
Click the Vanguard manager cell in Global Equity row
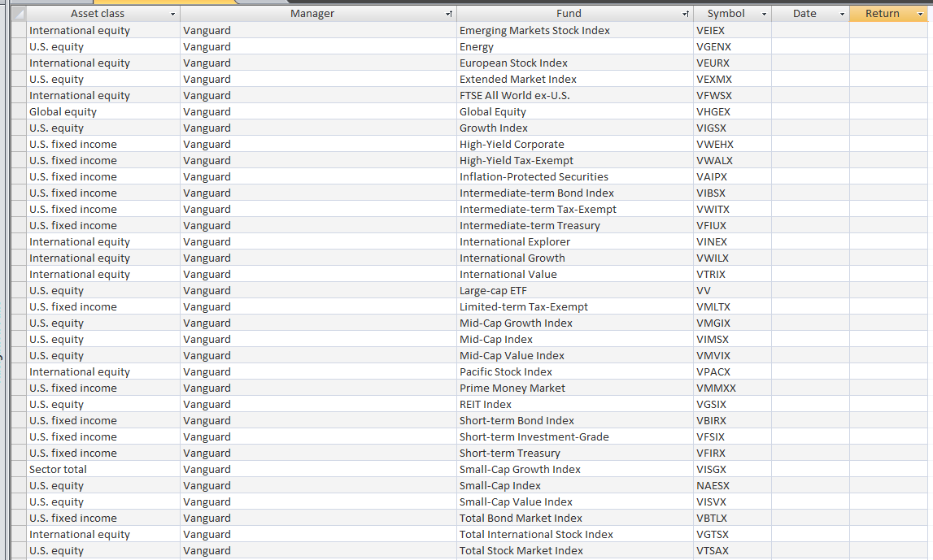pos(318,112)
